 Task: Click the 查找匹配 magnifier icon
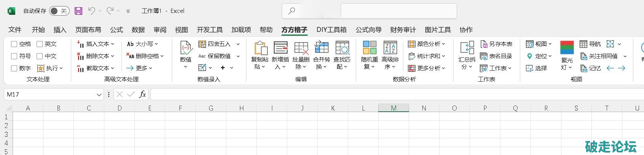pos(342,48)
